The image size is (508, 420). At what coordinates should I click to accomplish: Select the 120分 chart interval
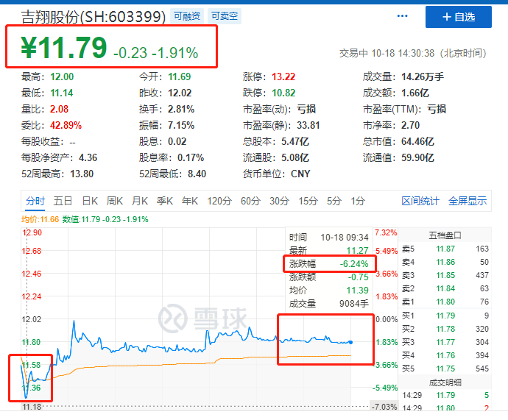click(219, 201)
